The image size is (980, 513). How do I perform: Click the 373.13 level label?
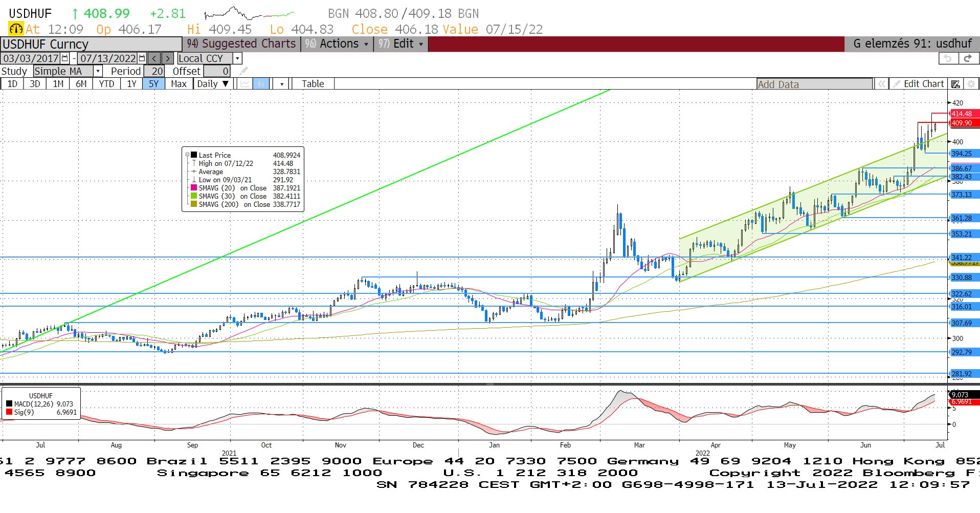(x=964, y=195)
